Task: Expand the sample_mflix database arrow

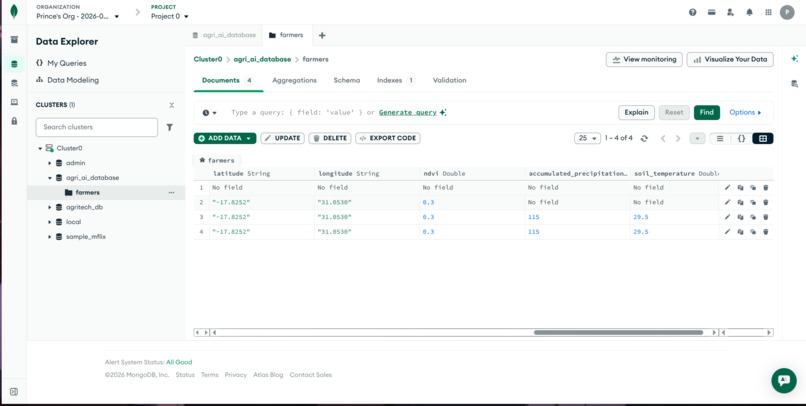Action: coord(50,237)
